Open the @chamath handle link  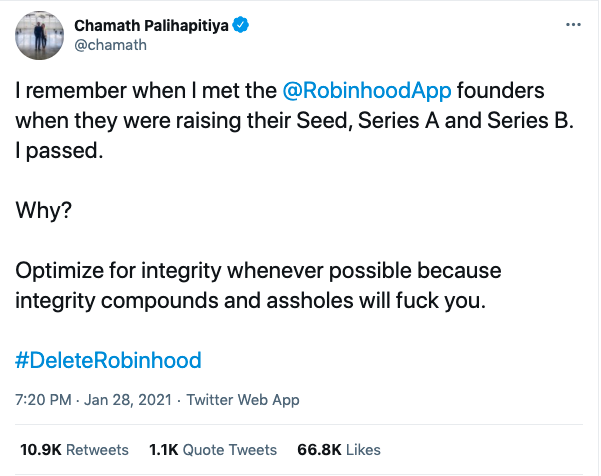pyautogui.click(x=108, y=46)
